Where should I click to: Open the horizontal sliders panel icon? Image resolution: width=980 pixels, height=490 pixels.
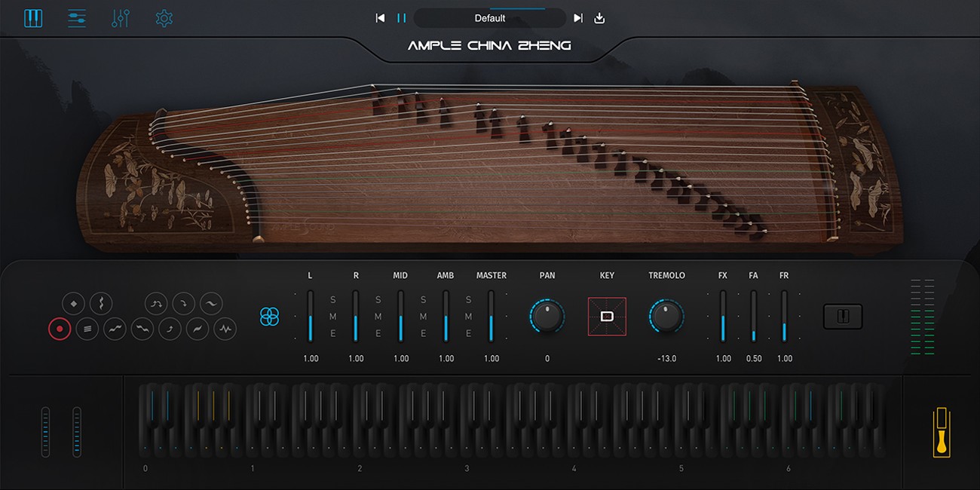77,18
